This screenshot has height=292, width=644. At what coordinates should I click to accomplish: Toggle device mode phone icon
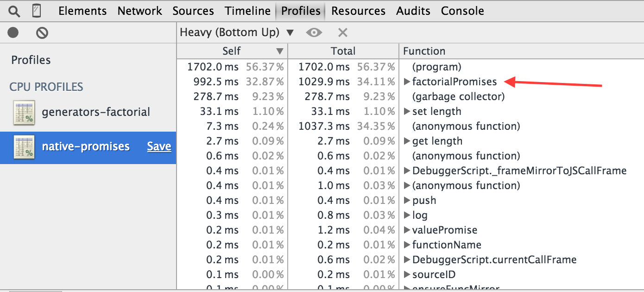point(37,11)
